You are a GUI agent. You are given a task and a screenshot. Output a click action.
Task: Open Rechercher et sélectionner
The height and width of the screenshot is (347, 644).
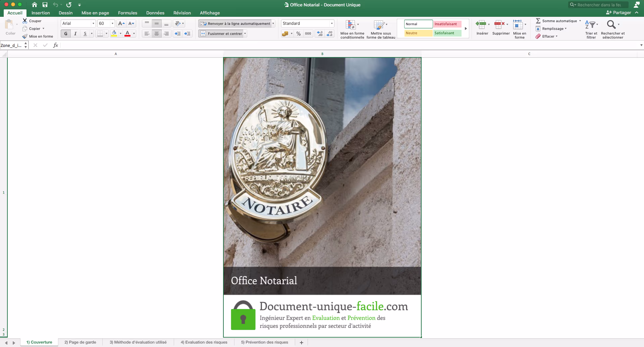point(613,29)
